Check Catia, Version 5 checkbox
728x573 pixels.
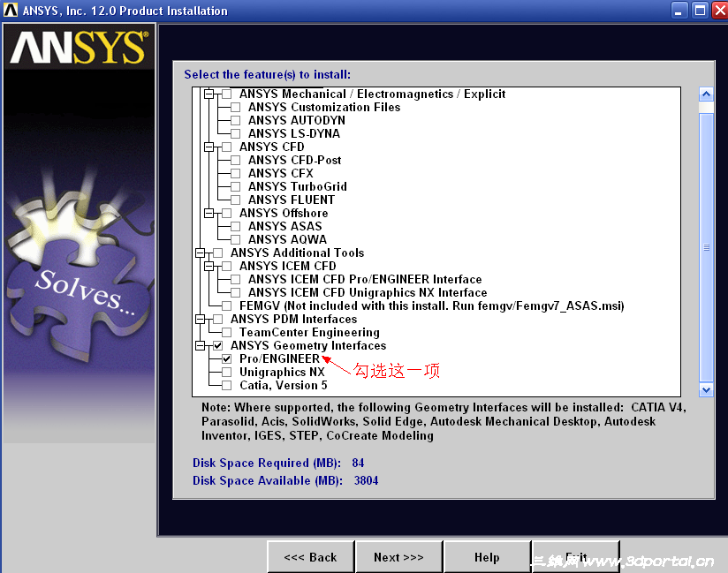pos(226,386)
